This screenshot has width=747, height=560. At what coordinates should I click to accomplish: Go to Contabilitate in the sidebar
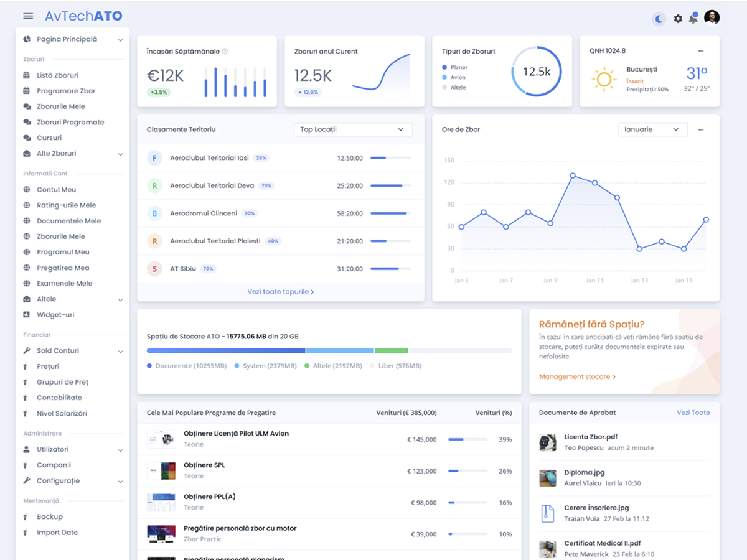pyautogui.click(x=59, y=398)
